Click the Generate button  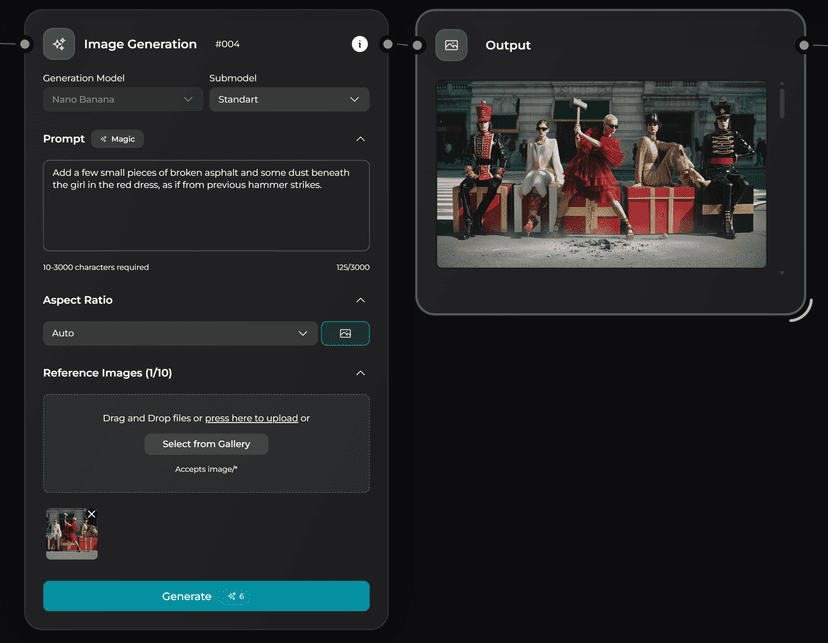tap(206, 596)
